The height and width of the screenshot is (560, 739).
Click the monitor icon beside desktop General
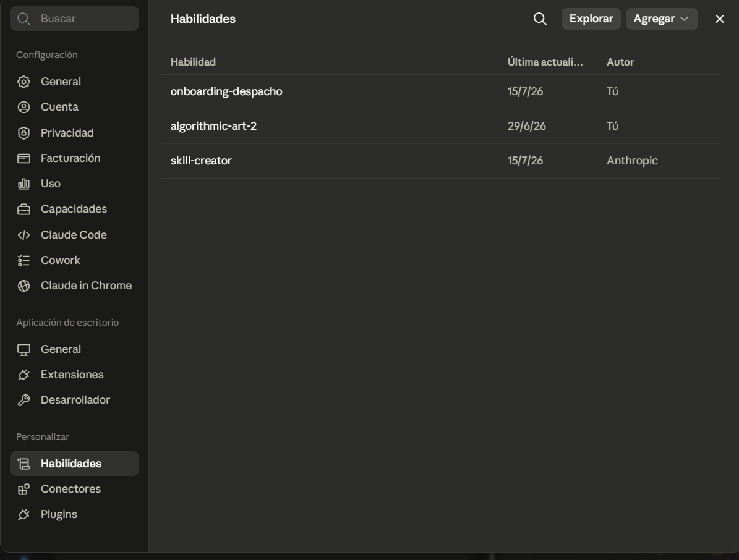pos(23,349)
